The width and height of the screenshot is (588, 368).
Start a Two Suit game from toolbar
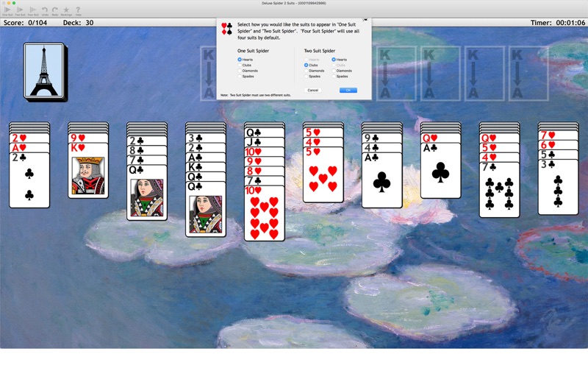coord(21,11)
